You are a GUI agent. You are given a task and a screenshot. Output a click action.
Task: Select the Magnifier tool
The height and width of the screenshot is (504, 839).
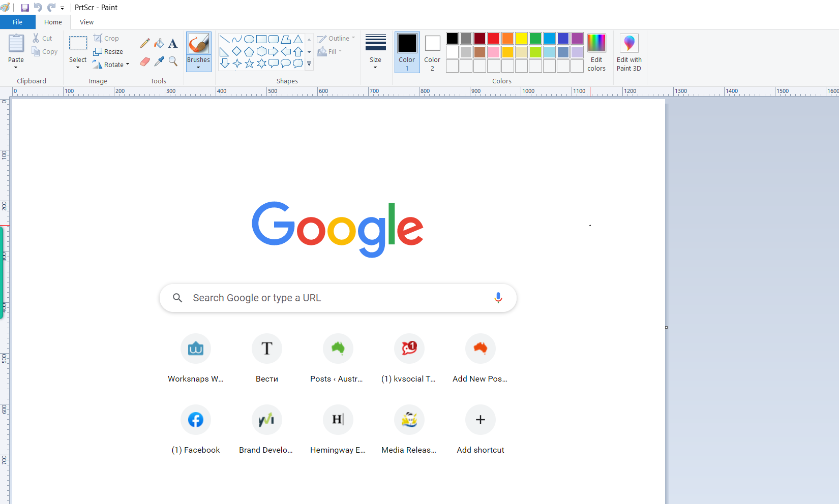(173, 61)
